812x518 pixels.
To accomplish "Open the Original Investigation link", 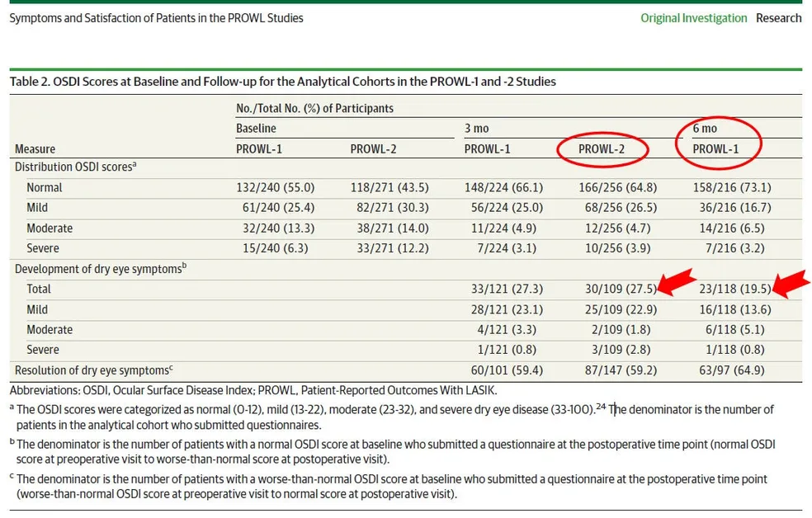I will pyautogui.click(x=693, y=18).
